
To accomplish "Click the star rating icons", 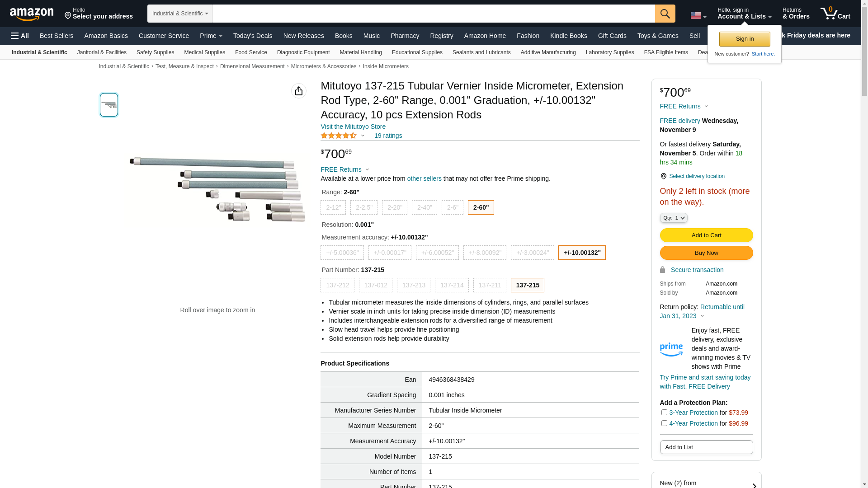I will (339, 136).
